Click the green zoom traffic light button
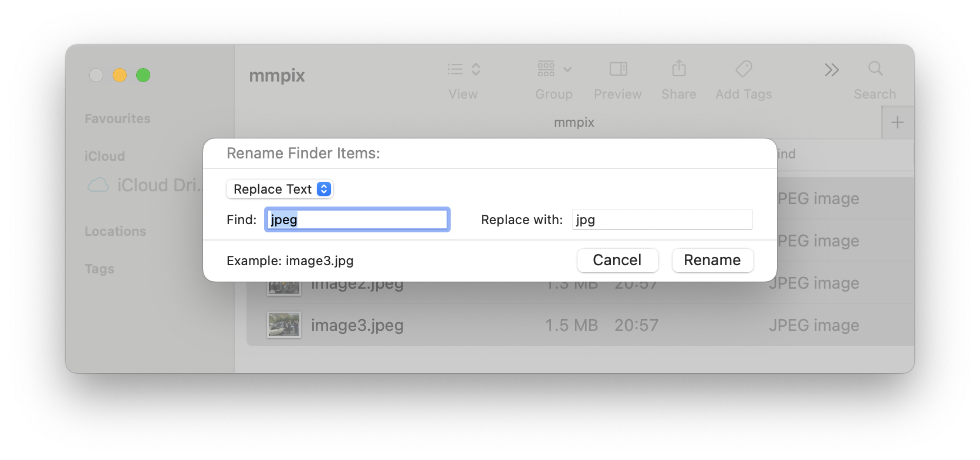This screenshot has height=460, width=980. click(x=143, y=75)
